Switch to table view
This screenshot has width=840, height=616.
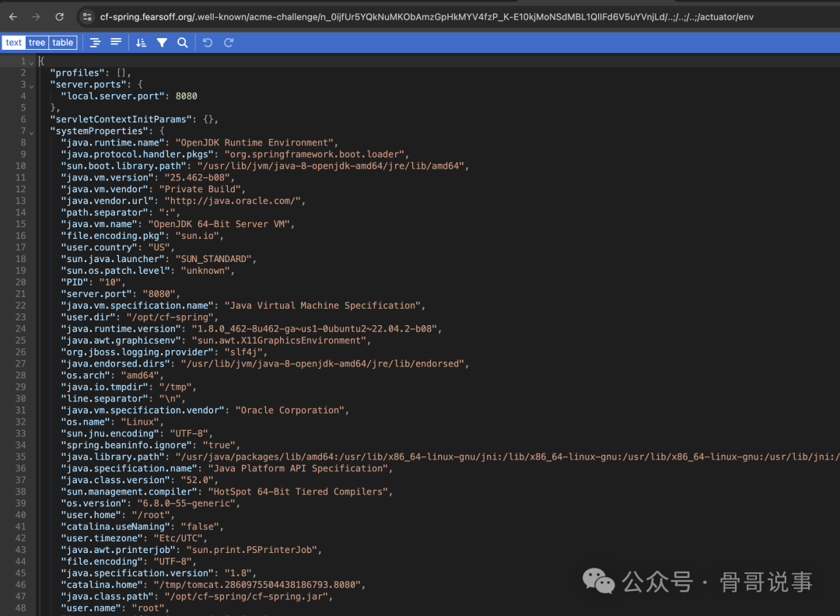pos(62,43)
